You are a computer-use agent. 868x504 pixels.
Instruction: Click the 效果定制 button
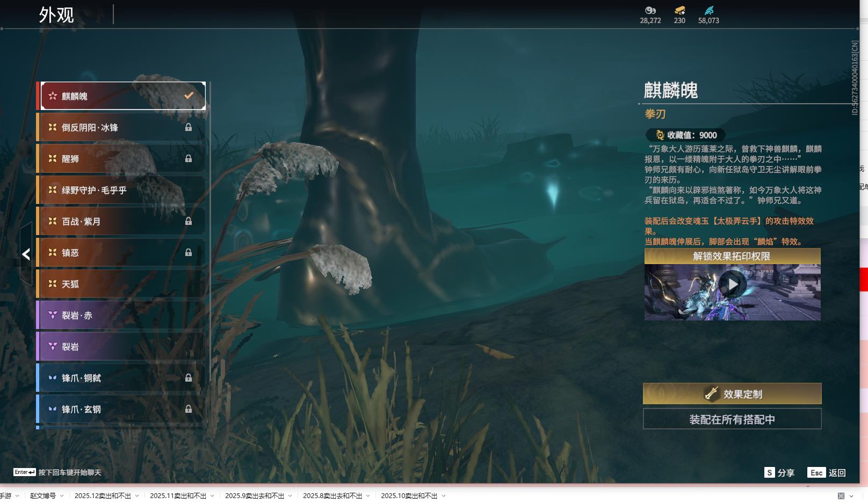pos(732,394)
